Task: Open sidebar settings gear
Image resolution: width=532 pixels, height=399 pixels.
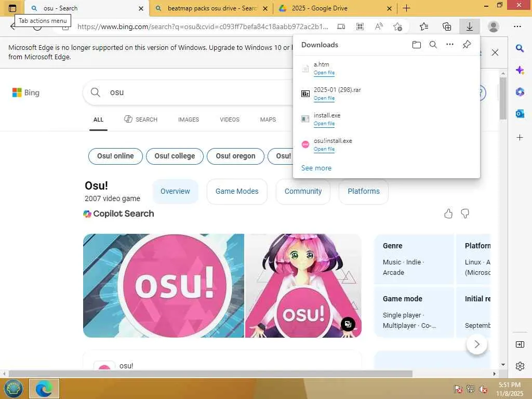Action: point(520,366)
